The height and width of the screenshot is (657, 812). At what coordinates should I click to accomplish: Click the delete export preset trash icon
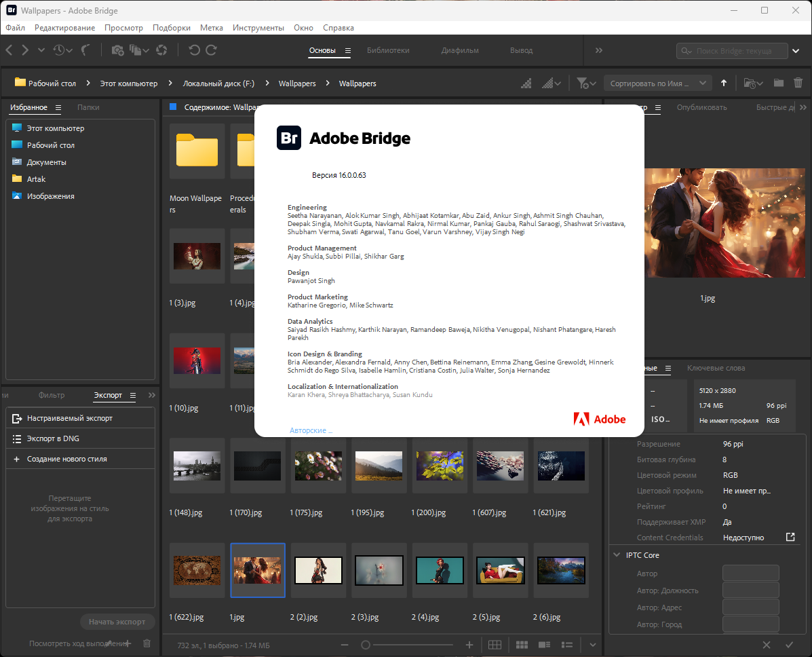coord(147,643)
